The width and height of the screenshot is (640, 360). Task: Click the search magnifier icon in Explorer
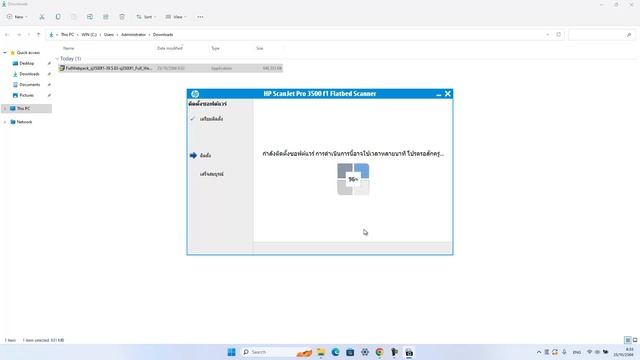tap(629, 35)
